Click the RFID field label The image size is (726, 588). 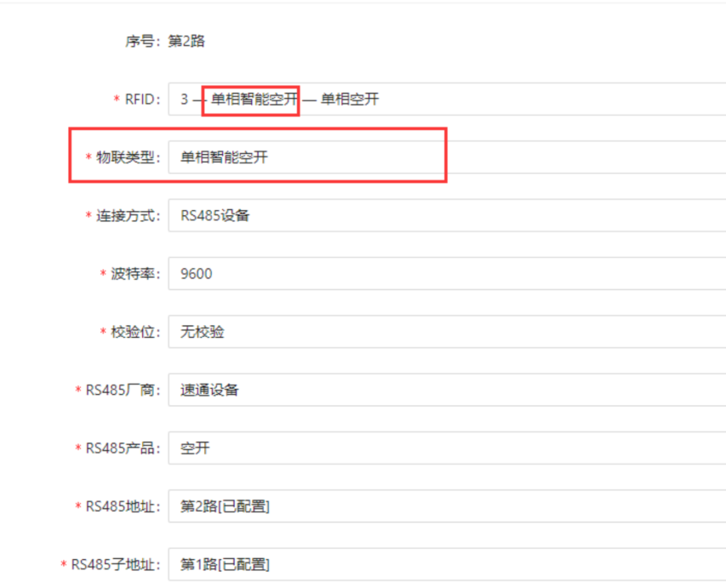[x=141, y=100]
